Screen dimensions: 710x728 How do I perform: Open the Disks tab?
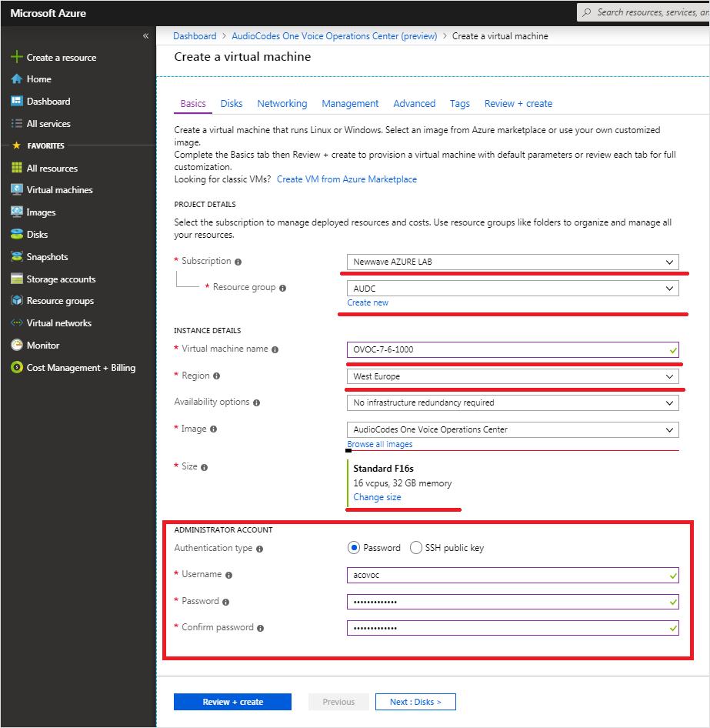point(232,104)
